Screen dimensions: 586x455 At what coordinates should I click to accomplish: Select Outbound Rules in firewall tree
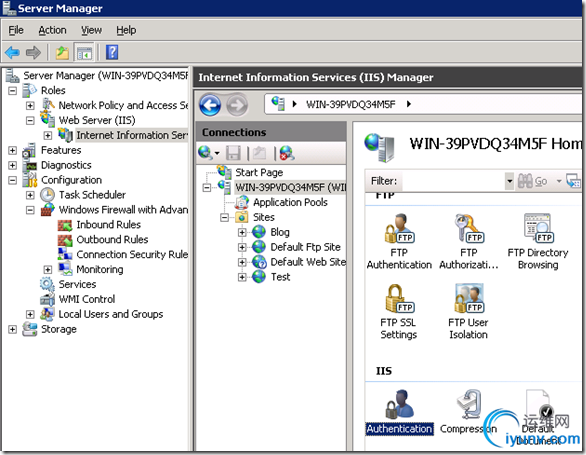coord(112,240)
